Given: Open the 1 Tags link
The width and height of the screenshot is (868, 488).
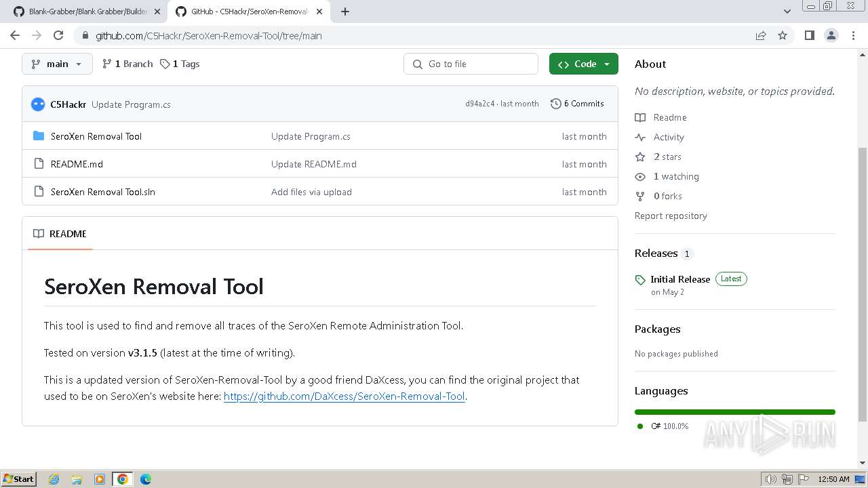Looking at the screenshot, I should coord(180,64).
